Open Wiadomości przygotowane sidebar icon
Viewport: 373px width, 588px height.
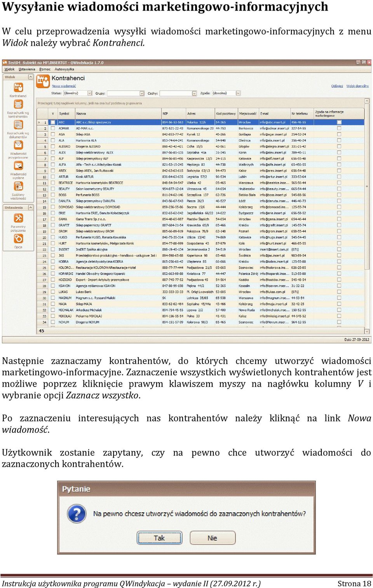(x=18, y=145)
